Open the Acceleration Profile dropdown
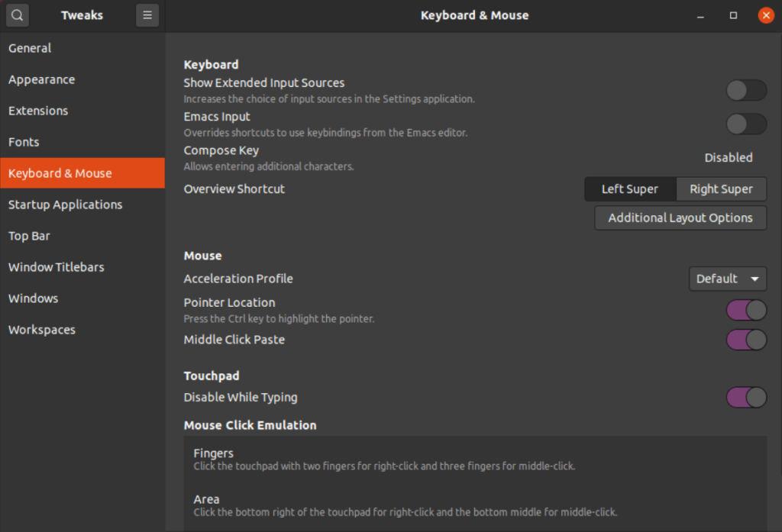This screenshot has width=782, height=532. [727, 279]
